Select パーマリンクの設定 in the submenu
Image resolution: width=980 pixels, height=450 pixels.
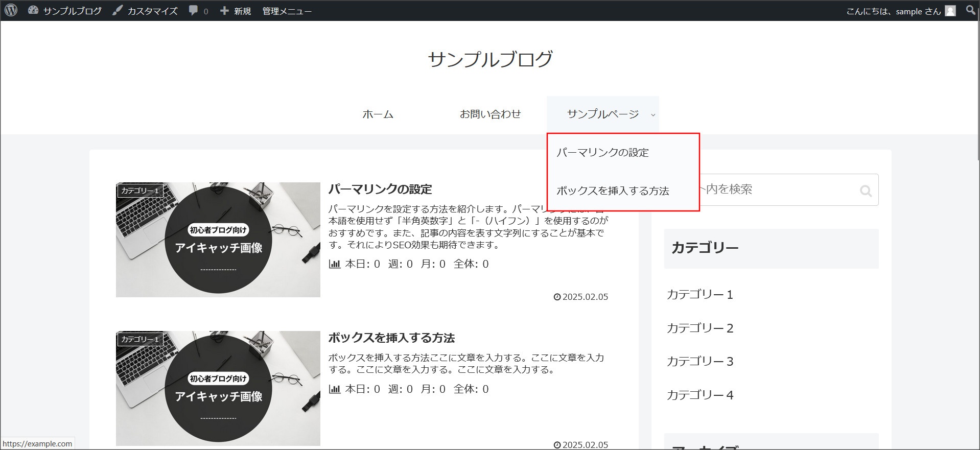coord(602,153)
